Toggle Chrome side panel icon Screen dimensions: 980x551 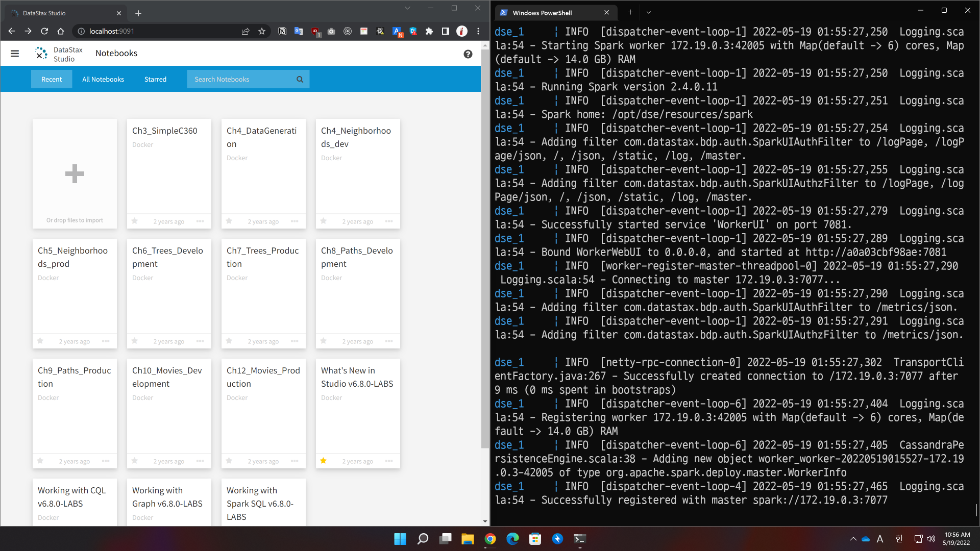(x=446, y=31)
